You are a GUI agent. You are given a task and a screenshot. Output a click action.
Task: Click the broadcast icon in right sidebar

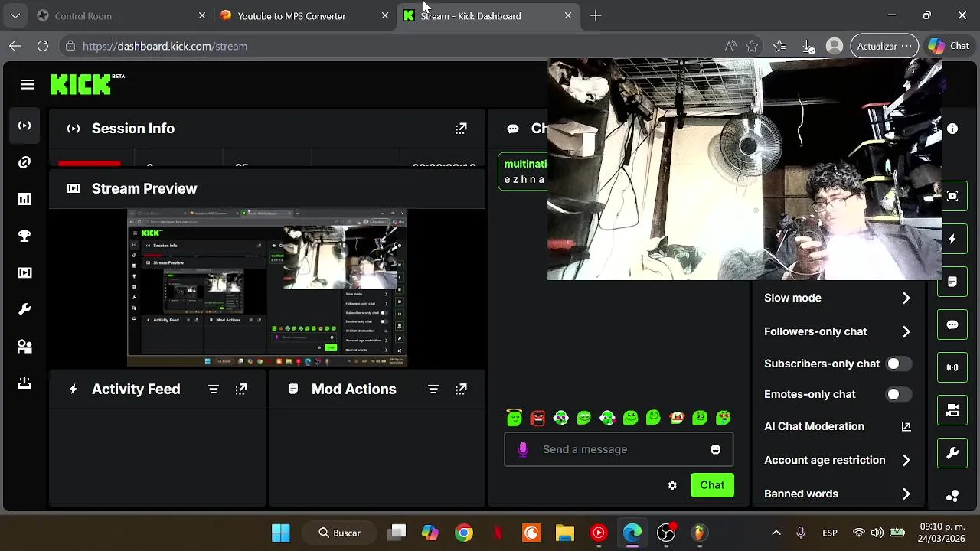pos(952,367)
